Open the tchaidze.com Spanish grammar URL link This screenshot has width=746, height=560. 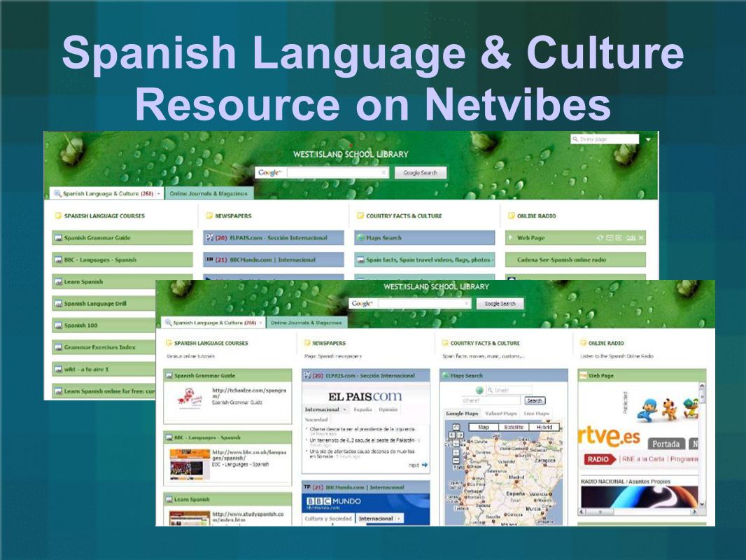pyautogui.click(x=249, y=393)
